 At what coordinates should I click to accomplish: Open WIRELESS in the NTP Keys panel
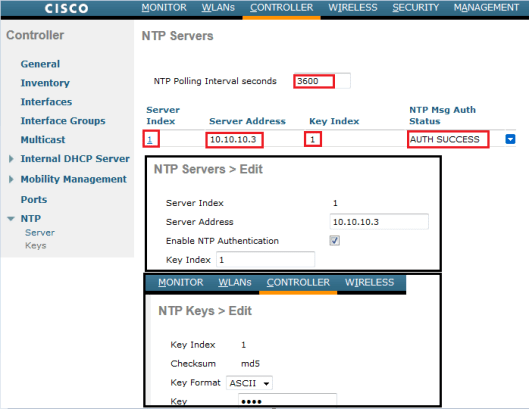pos(369,282)
